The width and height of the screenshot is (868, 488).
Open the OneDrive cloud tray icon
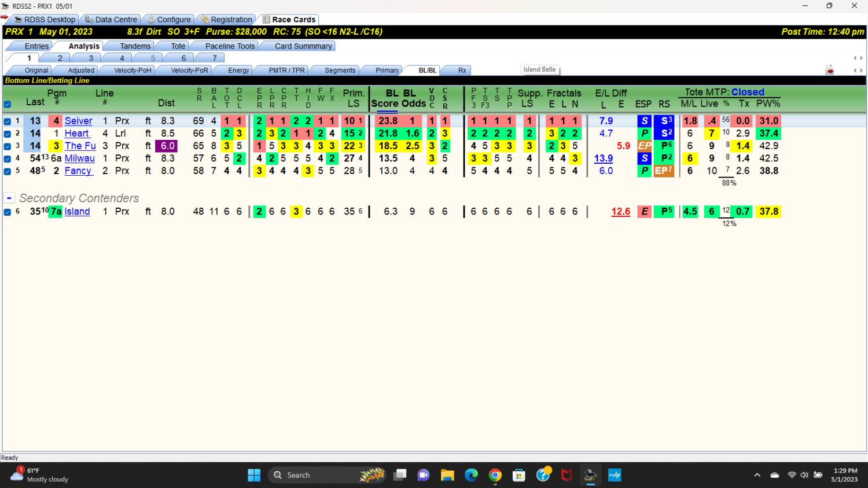coord(775,475)
